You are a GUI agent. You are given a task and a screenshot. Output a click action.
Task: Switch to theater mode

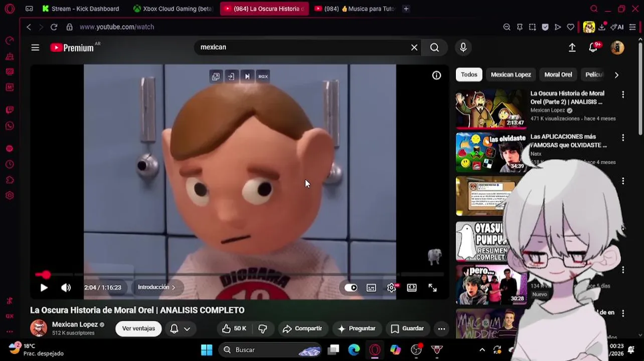[x=412, y=287]
